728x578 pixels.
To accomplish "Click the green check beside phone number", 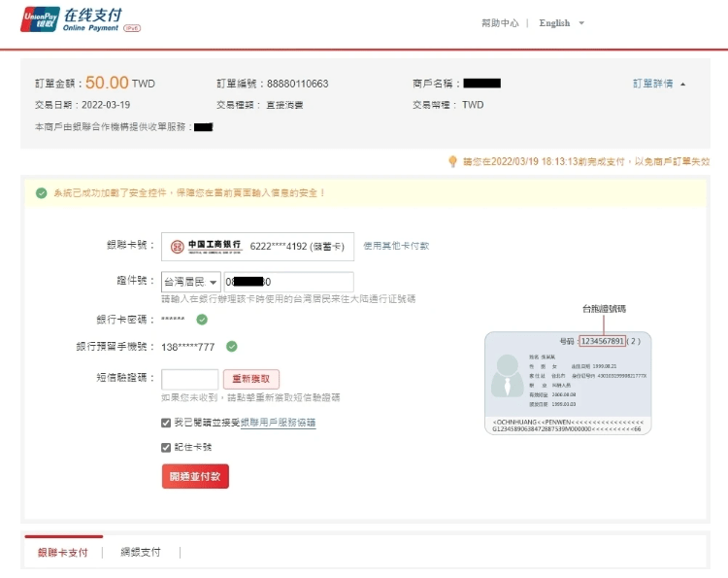I will click(232, 346).
